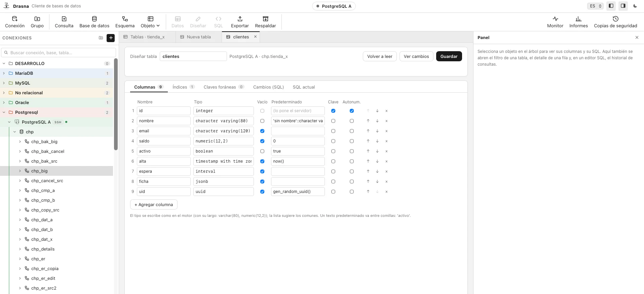Click Volver a leer button
The width and height of the screenshot is (644, 294).
pyautogui.click(x=380, y=56)
